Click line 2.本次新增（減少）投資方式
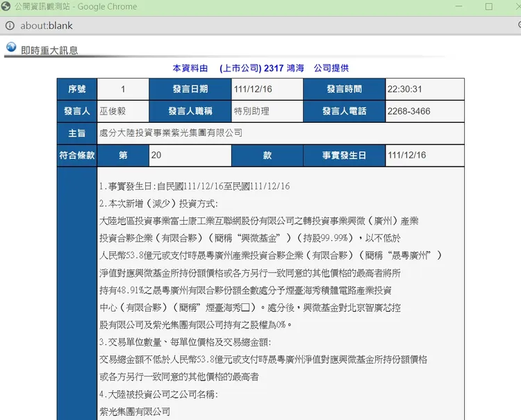The height and width of the screenshot is (420, 521). pos(158,203)
